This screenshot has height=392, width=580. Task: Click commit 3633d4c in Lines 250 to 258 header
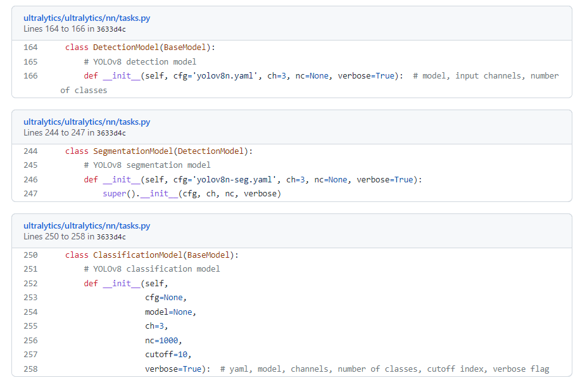pyautogui.click(x=111, y=237)
